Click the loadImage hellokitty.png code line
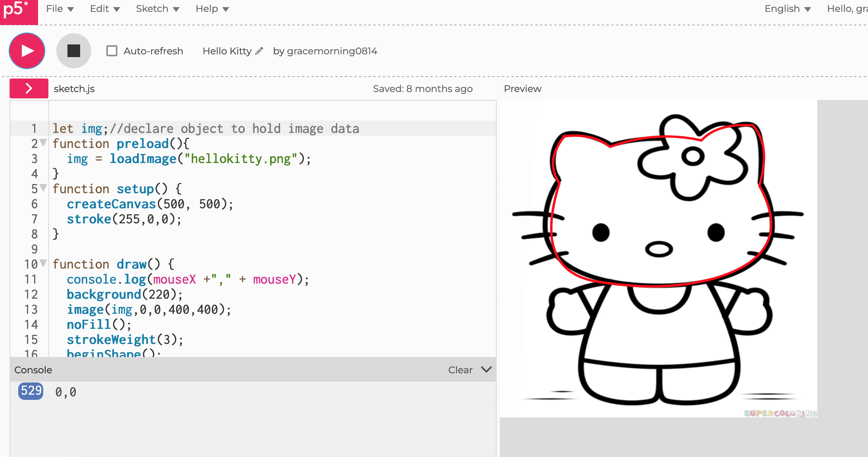This screenshot has width=868, height=457. pos(189,159)
